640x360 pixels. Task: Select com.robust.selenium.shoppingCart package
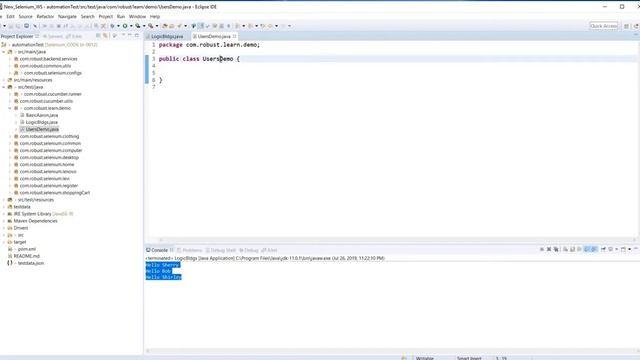(x=55, y=193)
